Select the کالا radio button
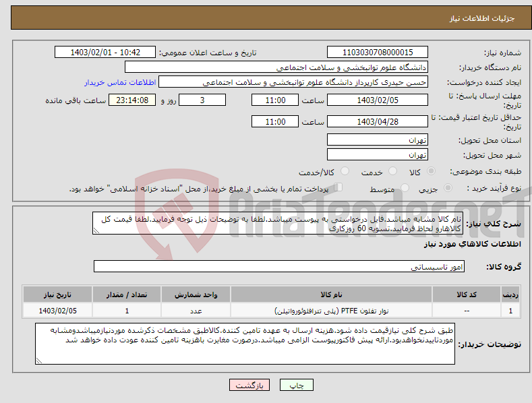 (x=431, y=171)
